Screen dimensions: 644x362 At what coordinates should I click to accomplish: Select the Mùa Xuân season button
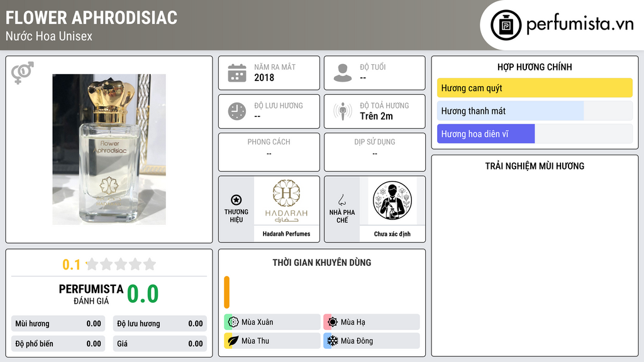click(272, 322)
